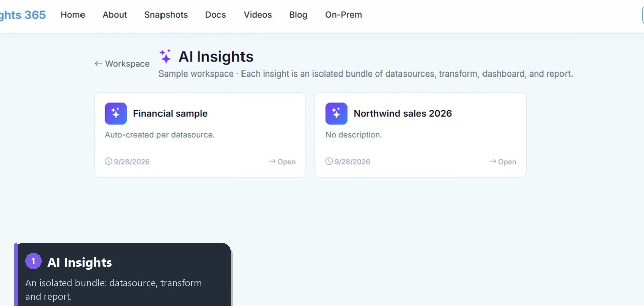644x306 pixels.
Task: Click the Insights 365 logo text
Action: pos(23,15)
